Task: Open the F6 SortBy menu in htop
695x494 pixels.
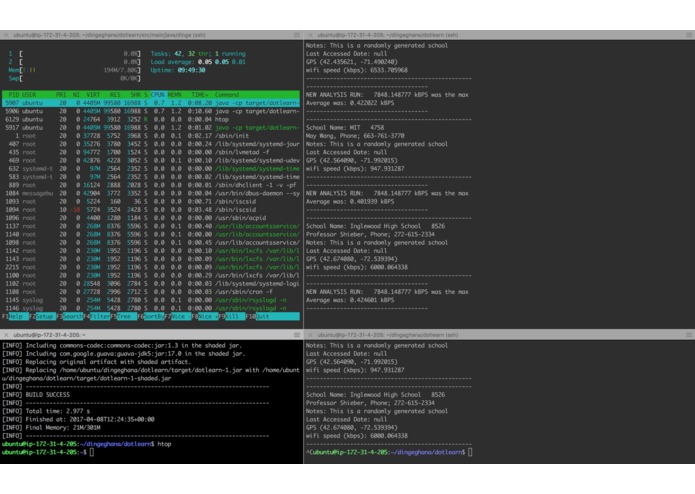Action: [151, 316]
